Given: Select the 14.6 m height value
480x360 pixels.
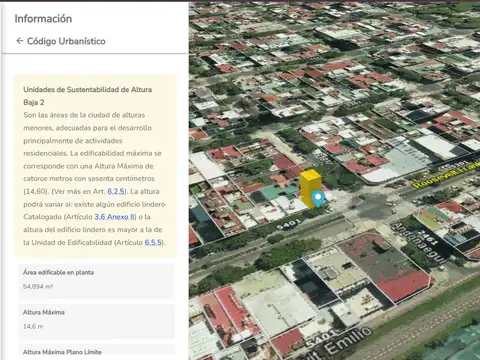Looking at the screenshot, I should (33, 326).
